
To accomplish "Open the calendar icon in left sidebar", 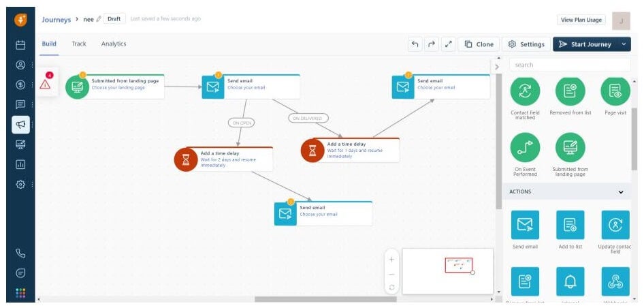I will pos(20,45).
